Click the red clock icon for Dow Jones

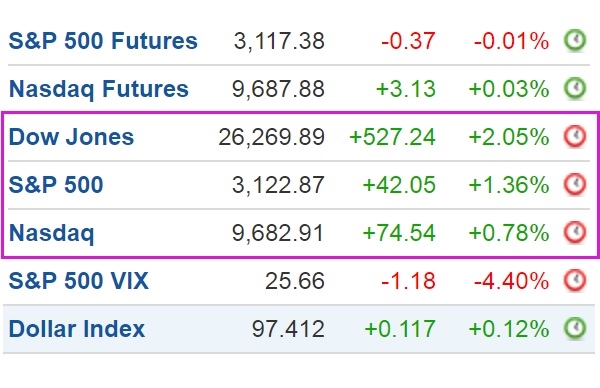575,136
